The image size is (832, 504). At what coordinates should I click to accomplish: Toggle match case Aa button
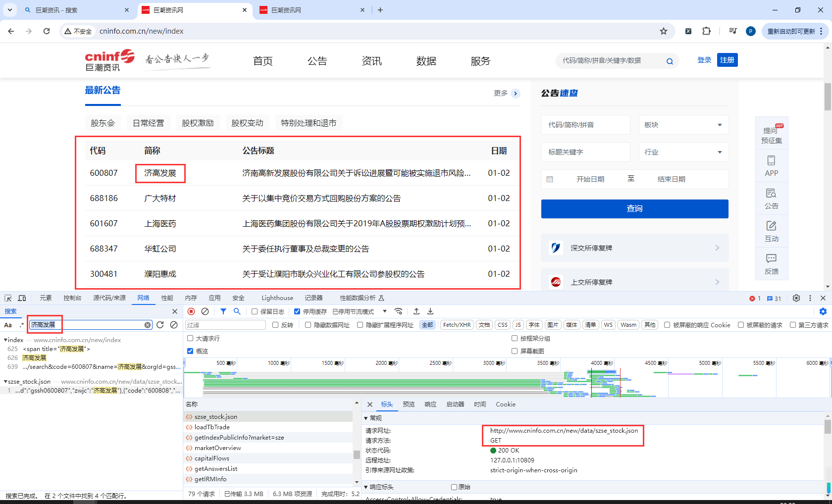click(x=8, y=325)
